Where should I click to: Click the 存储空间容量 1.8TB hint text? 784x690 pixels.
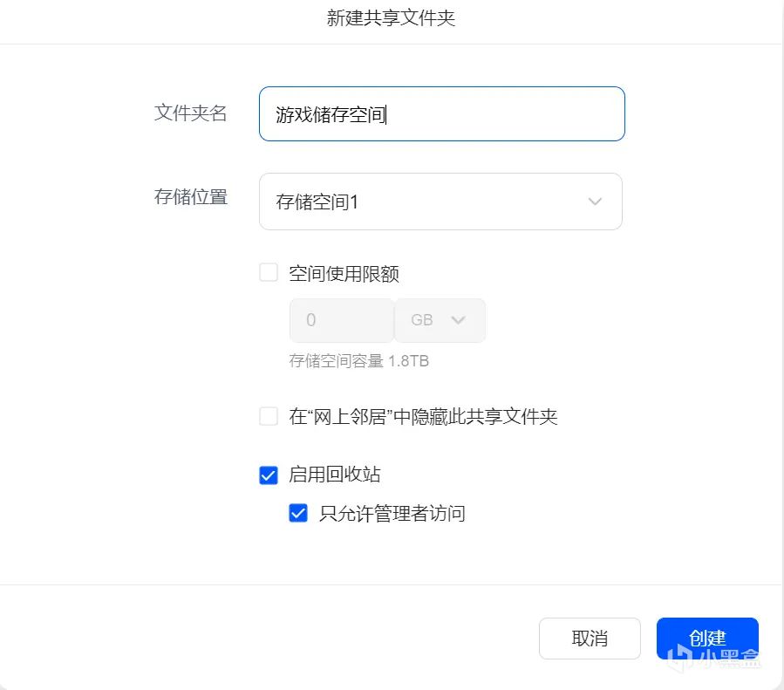coord(358,360)
